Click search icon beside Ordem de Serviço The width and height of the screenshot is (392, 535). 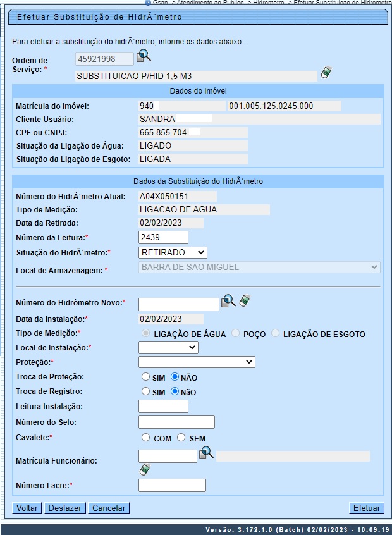coord(144,56)
